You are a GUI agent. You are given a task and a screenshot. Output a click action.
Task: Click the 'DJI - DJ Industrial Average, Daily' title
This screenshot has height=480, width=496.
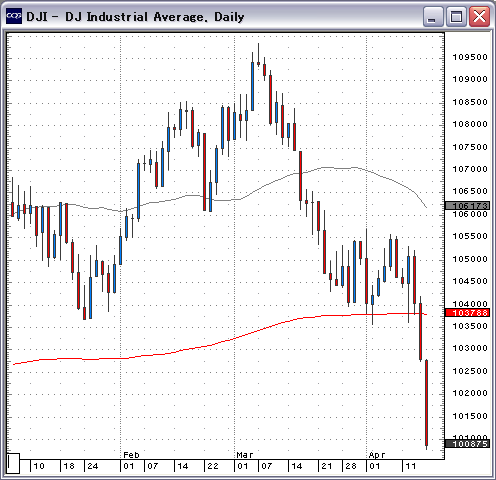(x=135, y=17)
